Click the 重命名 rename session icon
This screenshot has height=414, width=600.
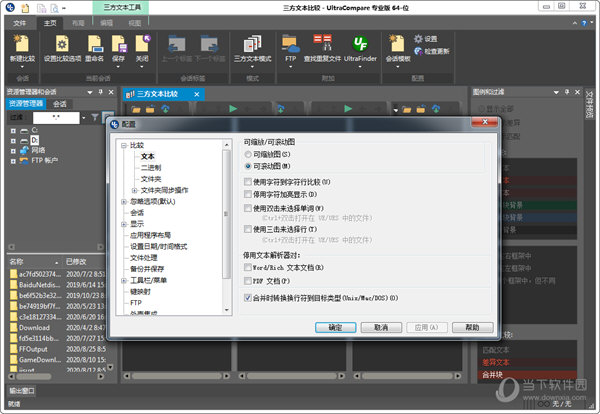pyautogui.click(x=95, y=44)
